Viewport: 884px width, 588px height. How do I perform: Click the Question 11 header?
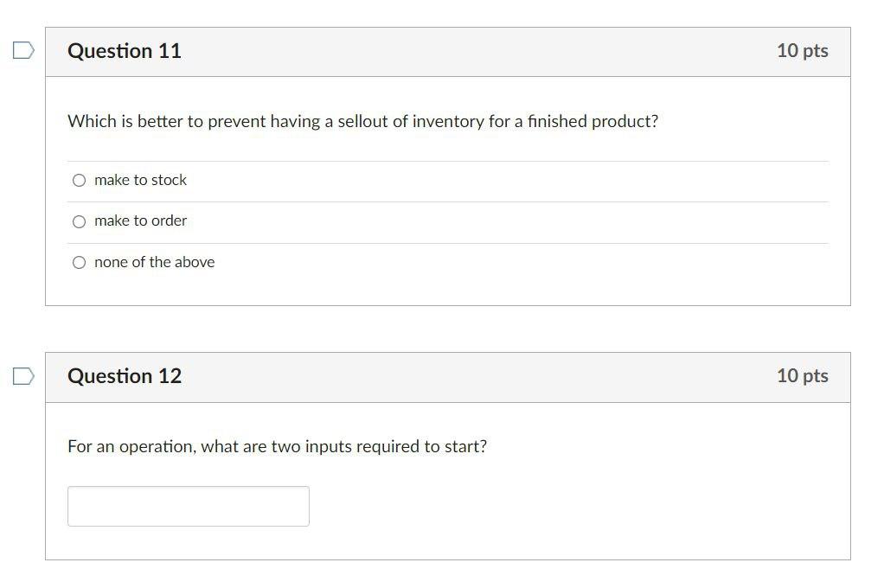pos(125,51)
